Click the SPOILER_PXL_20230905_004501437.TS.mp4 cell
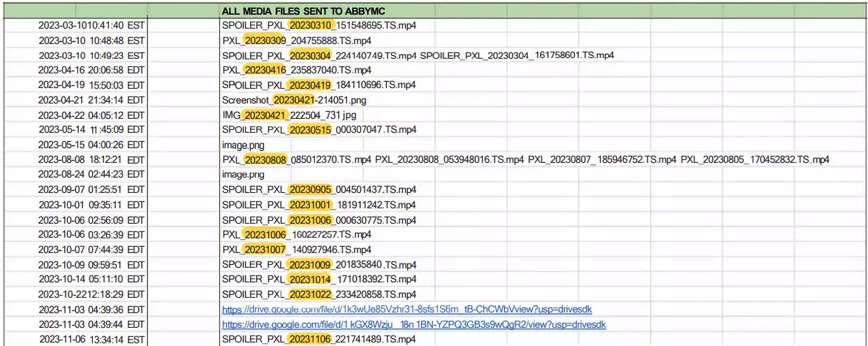The image size is (868, 346). click(319, 189)
